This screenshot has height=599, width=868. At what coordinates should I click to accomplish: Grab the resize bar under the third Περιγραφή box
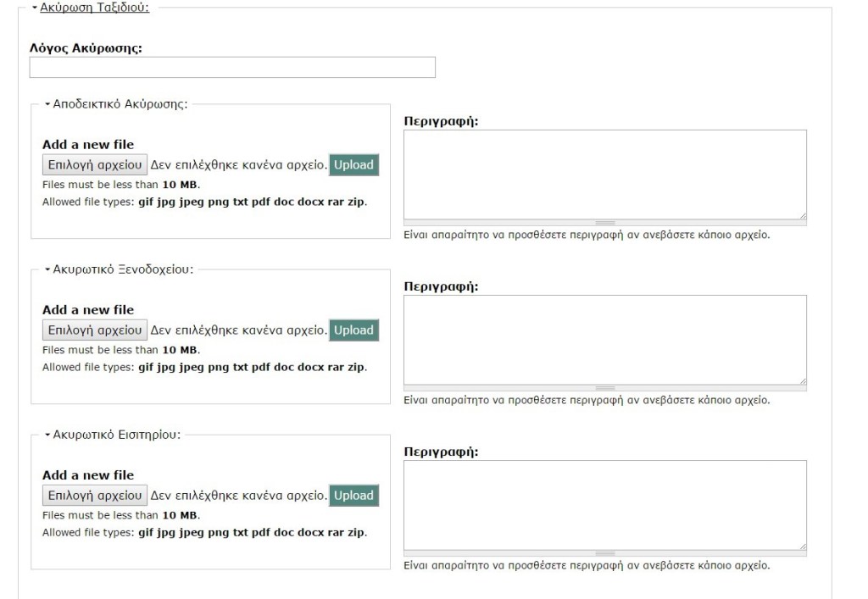pyautogui.click(x=604, y=553)
